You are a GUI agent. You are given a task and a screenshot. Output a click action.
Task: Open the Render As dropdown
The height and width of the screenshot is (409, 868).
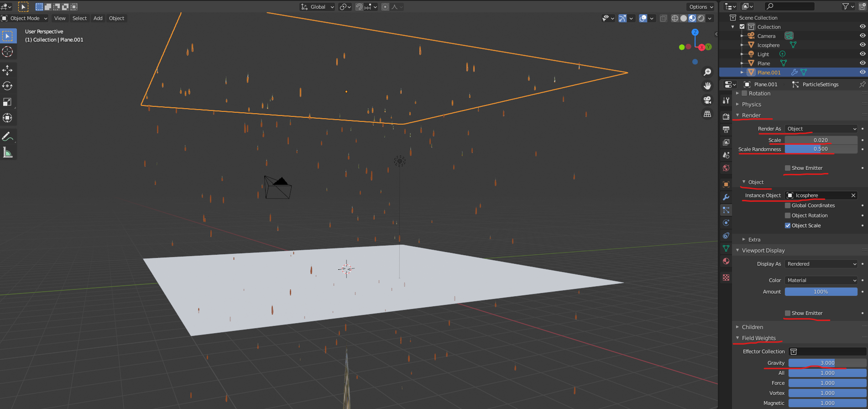(x=821, y=129)
